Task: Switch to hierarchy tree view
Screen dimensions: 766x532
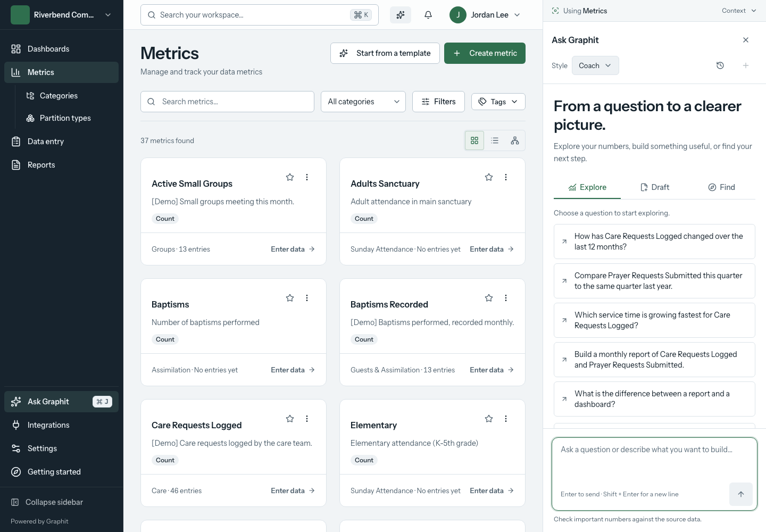Action: tap(515, 140)
